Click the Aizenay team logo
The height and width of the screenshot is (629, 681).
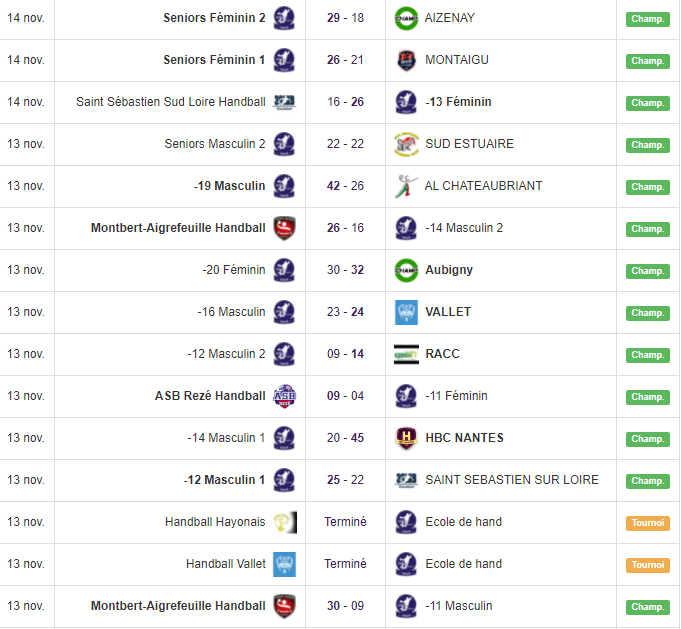click(405, 18)
